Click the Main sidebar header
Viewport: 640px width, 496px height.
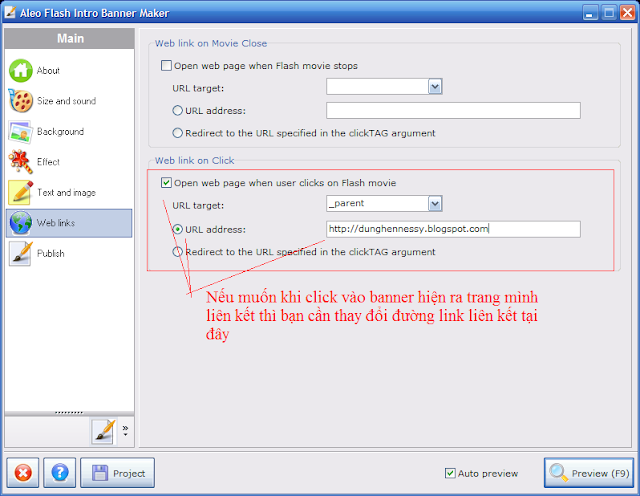(x=70, y=39)
